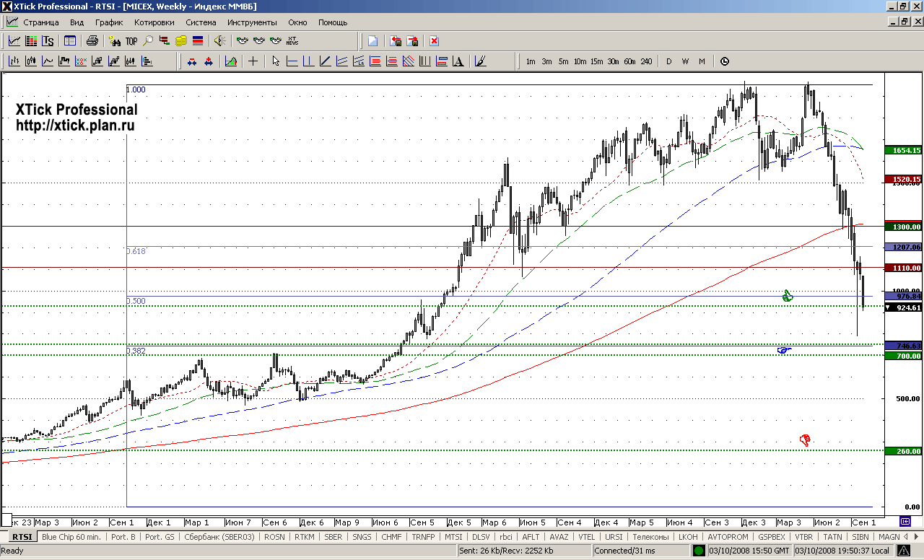The width and height of the screenshot is (924, 560).
Task: Switch to ROSN tab
Action: point(274,537)
